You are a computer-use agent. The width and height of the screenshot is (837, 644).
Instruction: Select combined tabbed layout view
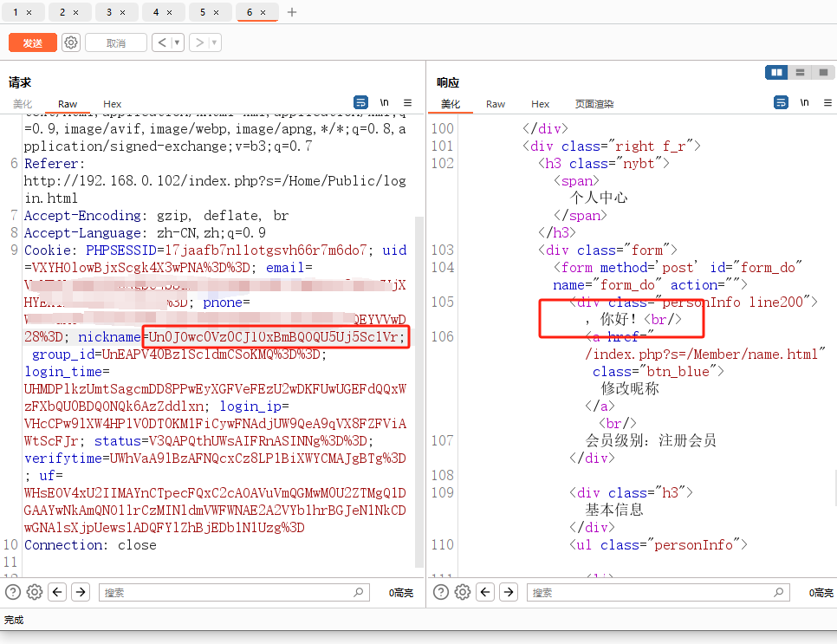[824, 72]
